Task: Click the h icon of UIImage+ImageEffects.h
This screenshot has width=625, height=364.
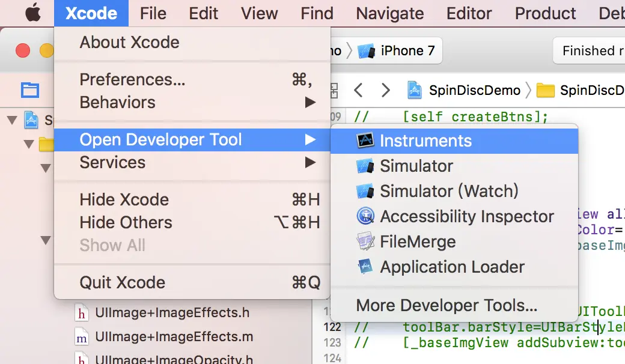Action: 82,313
